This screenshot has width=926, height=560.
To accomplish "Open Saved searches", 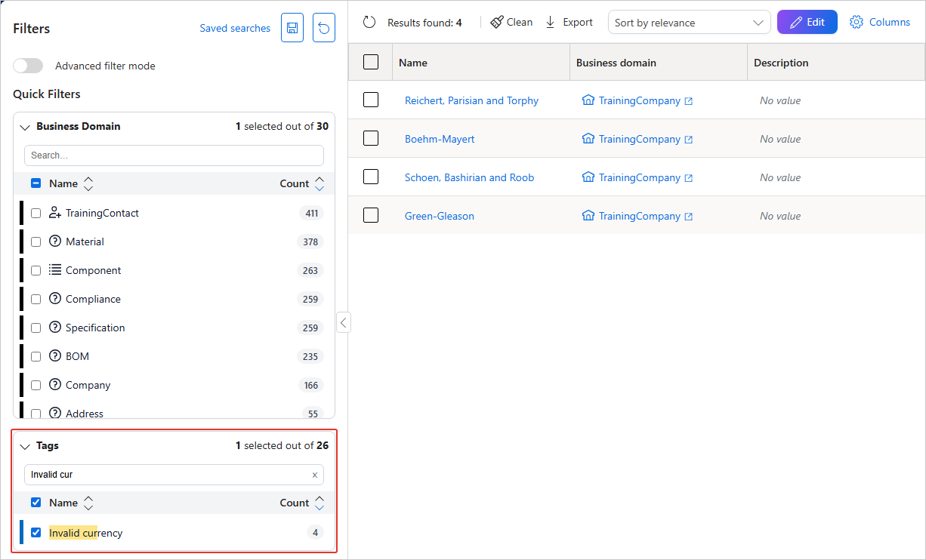I will (x=235, y=28).
